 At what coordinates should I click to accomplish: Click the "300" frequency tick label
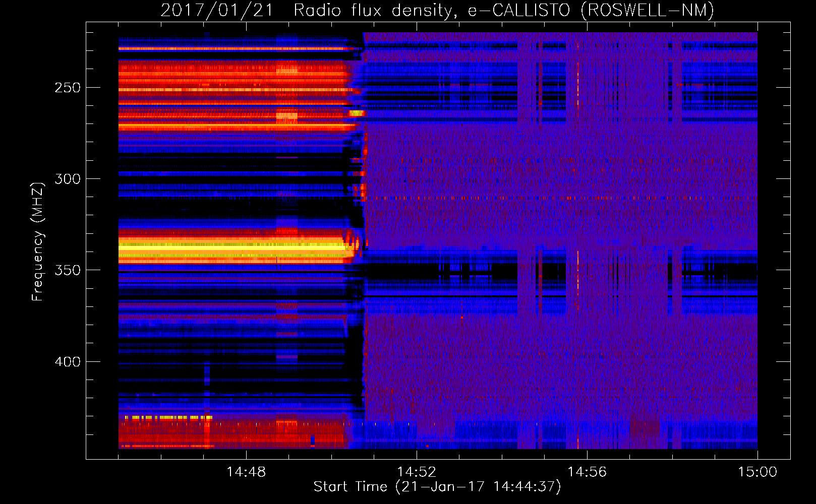(67, 179)
